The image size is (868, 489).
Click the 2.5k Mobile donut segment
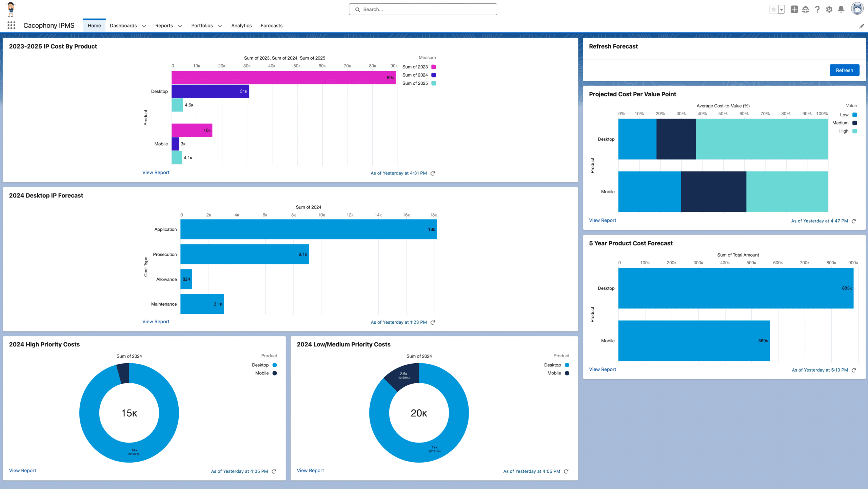pyautogui.click(x=403, y=375)
